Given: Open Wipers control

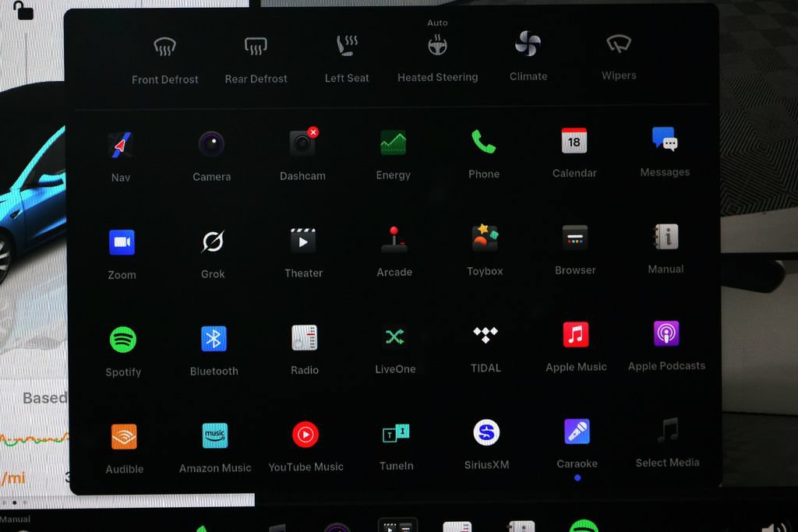Looking at the screenshot, I should (619, 44).
